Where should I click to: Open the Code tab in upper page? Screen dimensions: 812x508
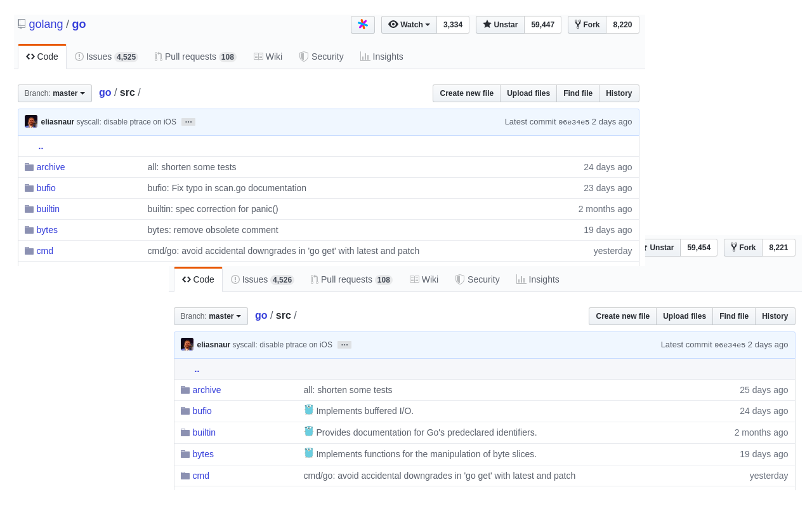click(x=42, y=57)
